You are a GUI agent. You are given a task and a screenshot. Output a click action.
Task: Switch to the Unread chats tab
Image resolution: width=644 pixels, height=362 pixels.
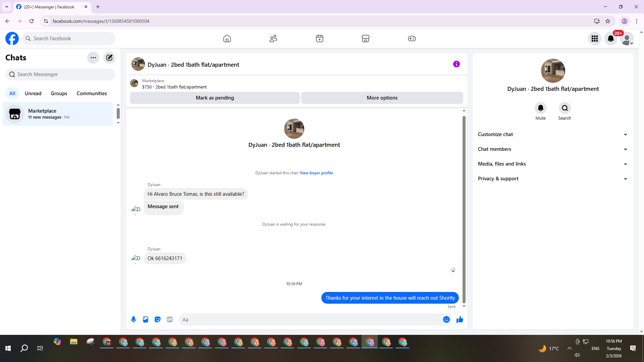pos(33,94)
